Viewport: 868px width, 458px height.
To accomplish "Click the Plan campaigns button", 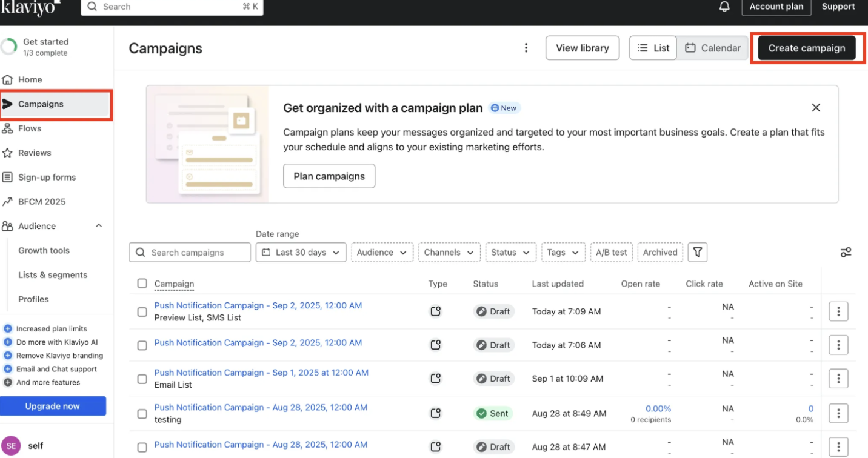I will 329,176.
